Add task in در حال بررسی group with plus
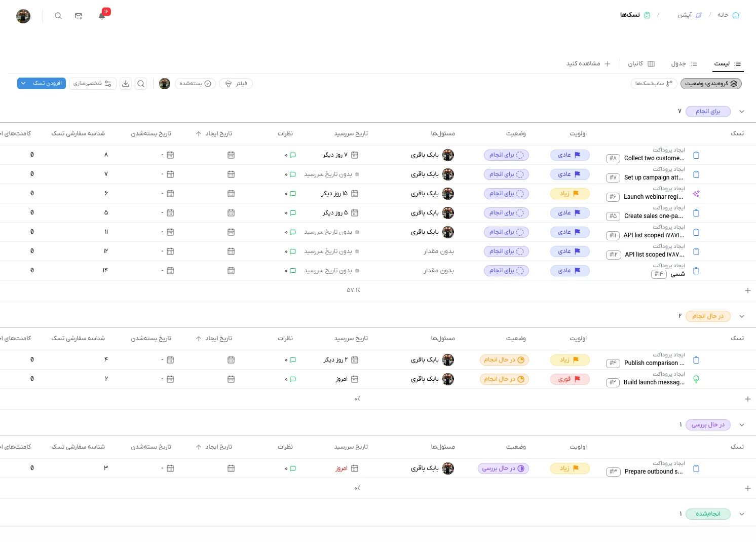The height and width of the screenshot is (542, 756). pos(747,488)
